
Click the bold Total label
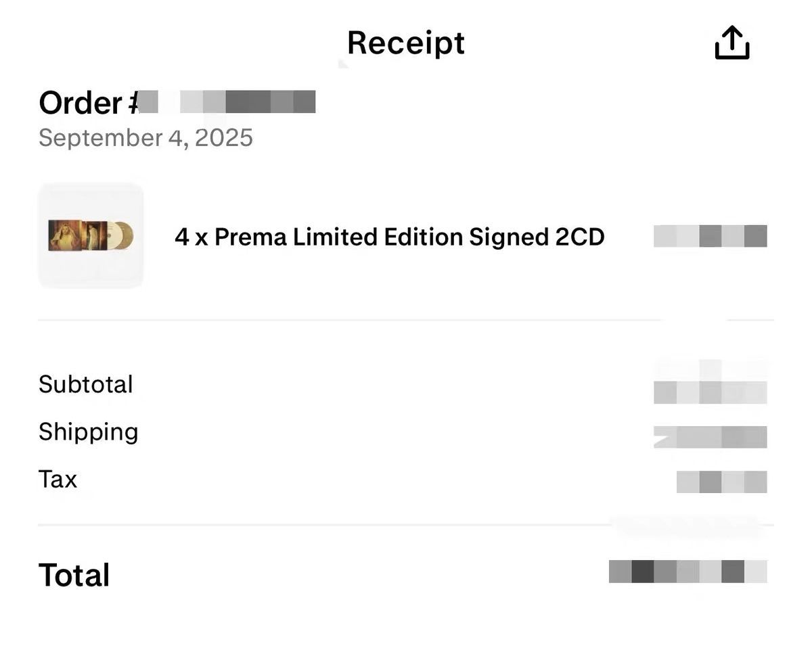click(x=74, y=575)
